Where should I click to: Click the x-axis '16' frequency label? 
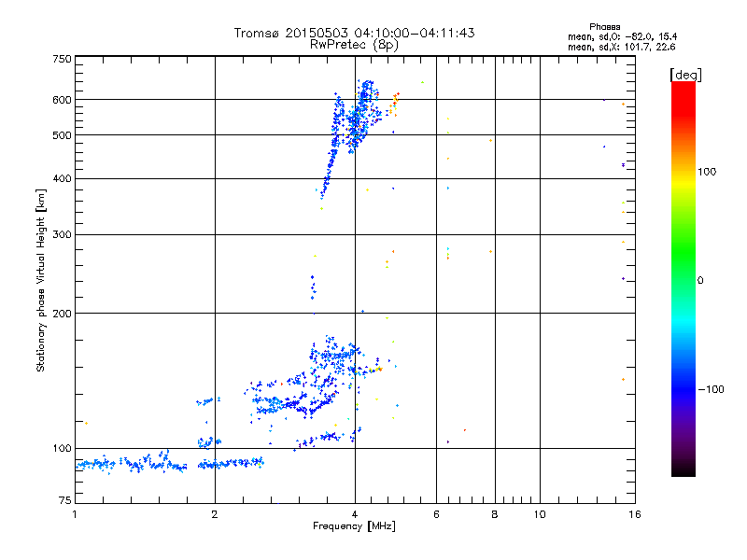[x=635, y=514]
